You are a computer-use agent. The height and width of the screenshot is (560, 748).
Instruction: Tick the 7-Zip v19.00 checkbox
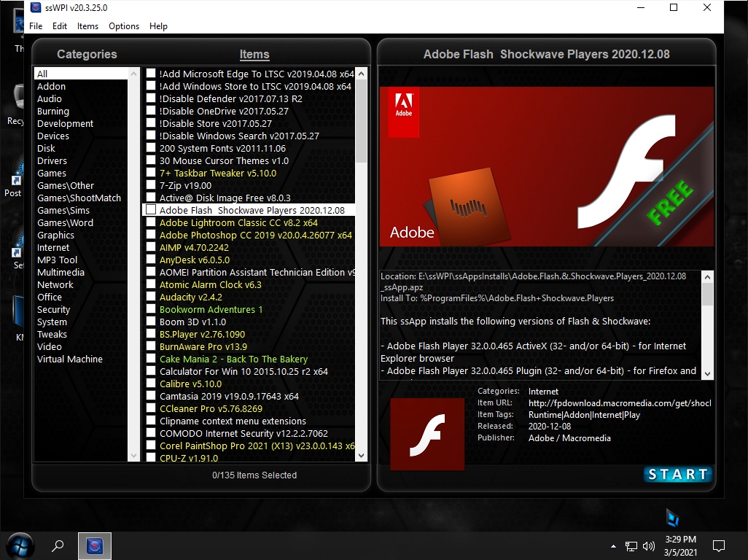[x=151, y=185]
